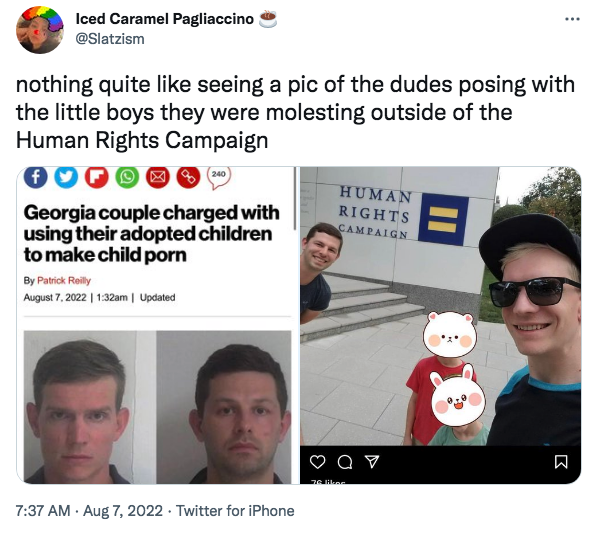The height and width of the screenshot is (534, 598).
Task: Click the red copy-link icon
Action: pyautogui.click(x=188, y=177)
